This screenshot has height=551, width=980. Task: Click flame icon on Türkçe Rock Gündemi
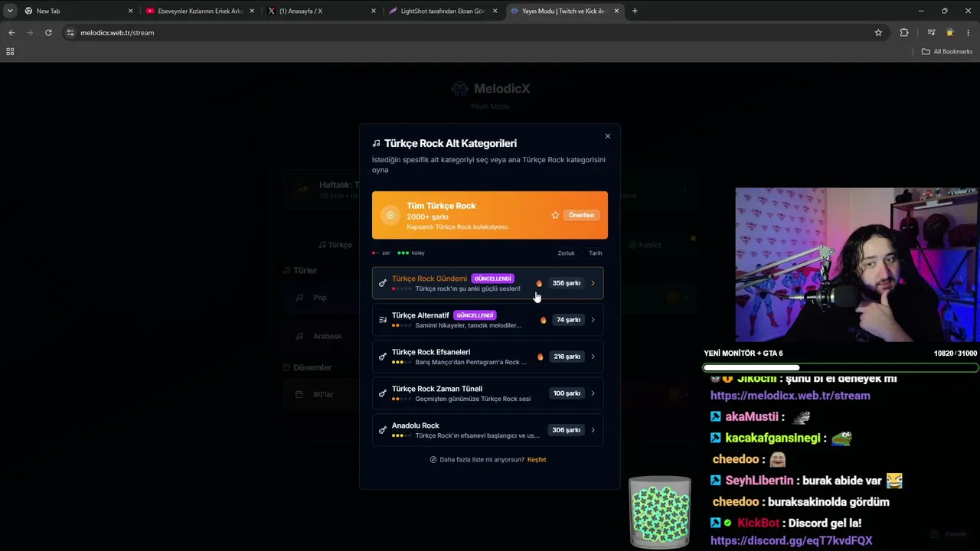click(539, 283)
